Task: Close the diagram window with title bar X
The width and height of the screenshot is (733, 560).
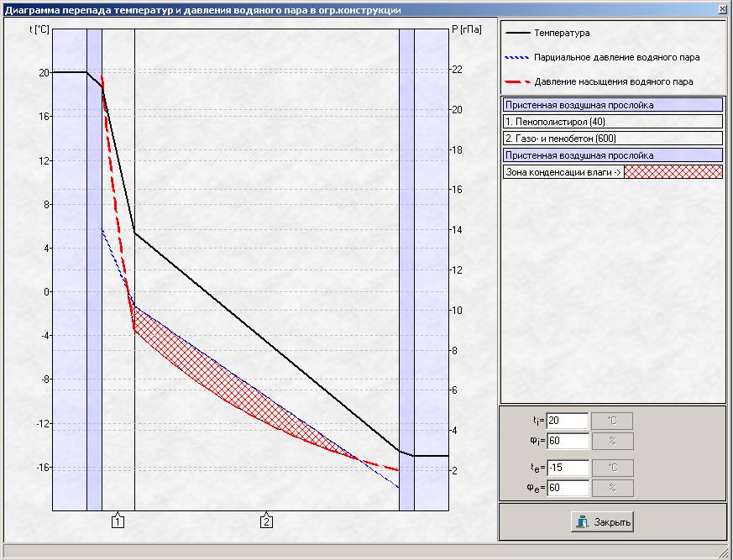Action: pyautogui.click(x=721, y=9)
